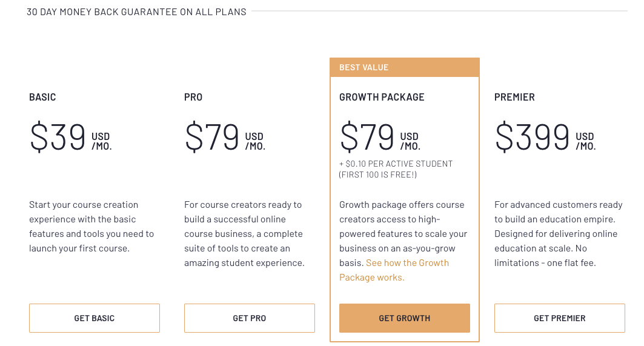Select the PREMIER plan title
This screenshot has width=644, height=346.
point(514,97)
